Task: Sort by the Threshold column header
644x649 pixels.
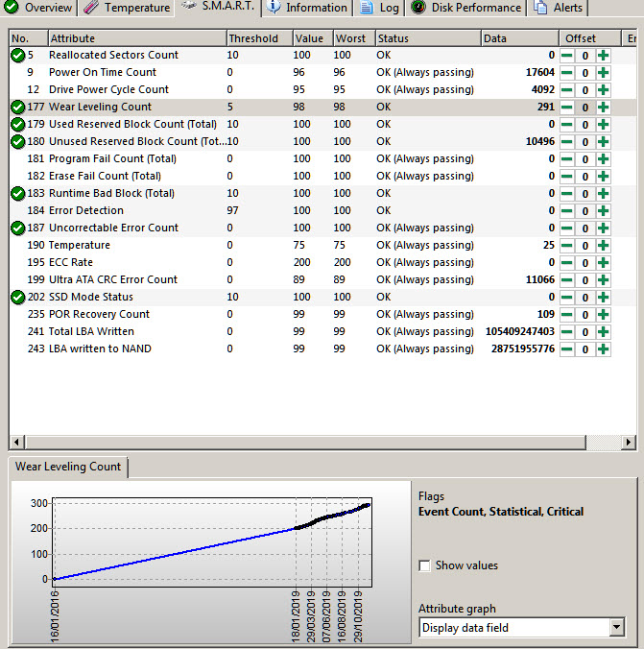Action: click(259, 38)
